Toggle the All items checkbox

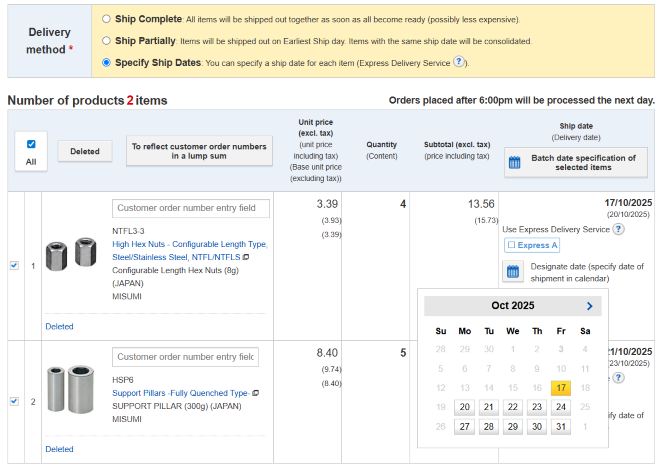31,144
